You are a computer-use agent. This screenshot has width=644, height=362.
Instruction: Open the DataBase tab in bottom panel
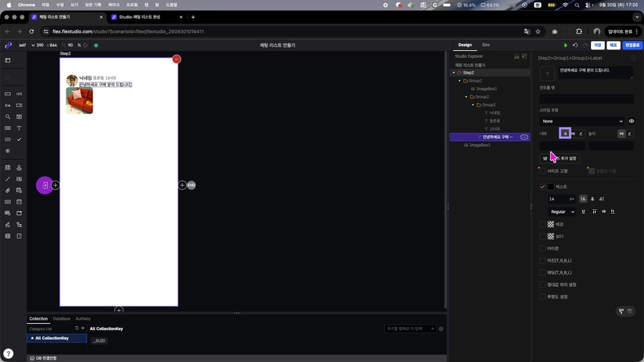pyautogui.click(x=62, y=318)
